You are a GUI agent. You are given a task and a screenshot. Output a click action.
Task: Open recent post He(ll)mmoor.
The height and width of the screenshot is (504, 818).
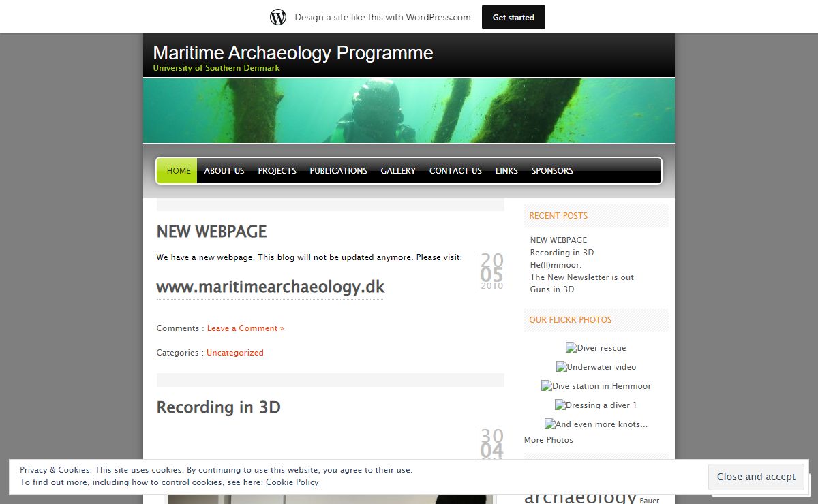click(x=556, y=264)
